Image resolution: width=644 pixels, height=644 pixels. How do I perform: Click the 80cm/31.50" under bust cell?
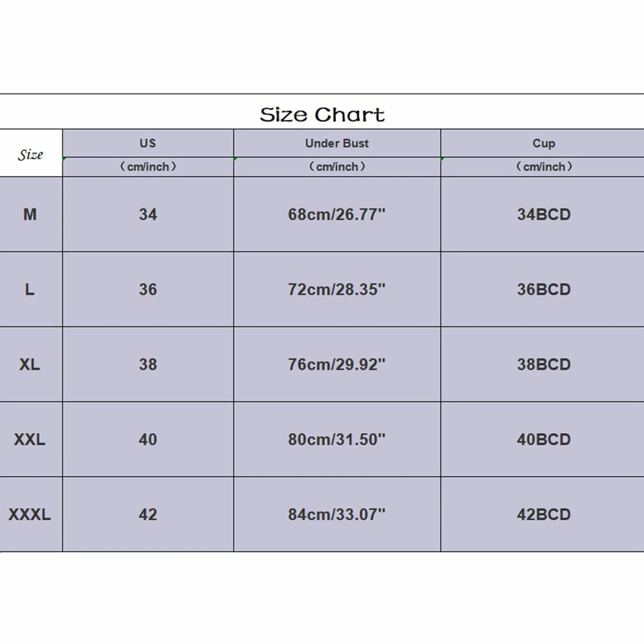click(x=337, y=439)
